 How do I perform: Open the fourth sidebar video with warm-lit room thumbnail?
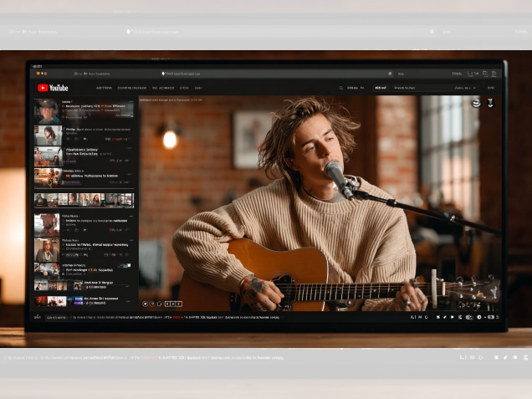[x=84, y=178]
